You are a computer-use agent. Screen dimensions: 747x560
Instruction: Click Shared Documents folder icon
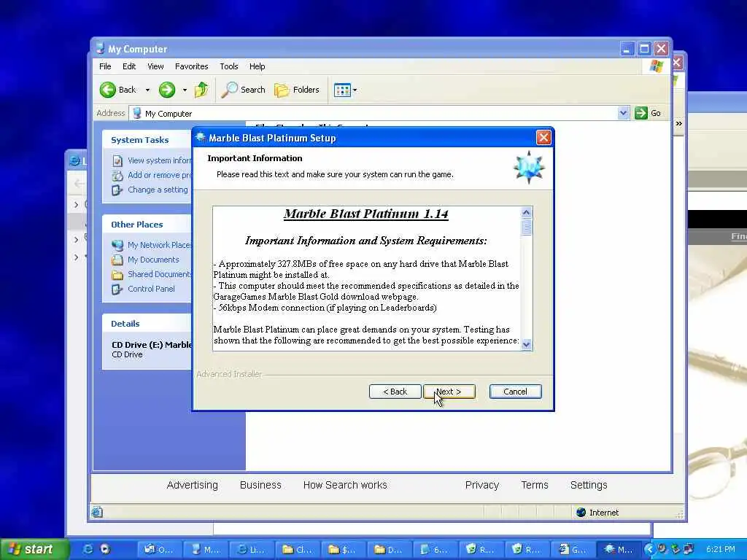117,274
